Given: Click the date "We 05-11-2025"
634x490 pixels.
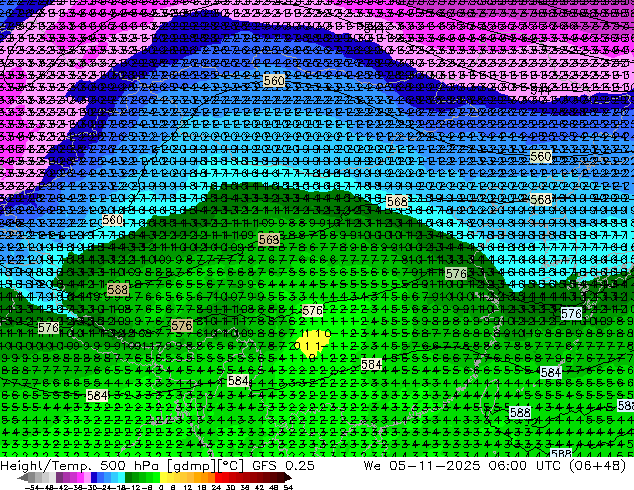Looking at the screenshot, I should pyautogui.click(x=422, y=465).
